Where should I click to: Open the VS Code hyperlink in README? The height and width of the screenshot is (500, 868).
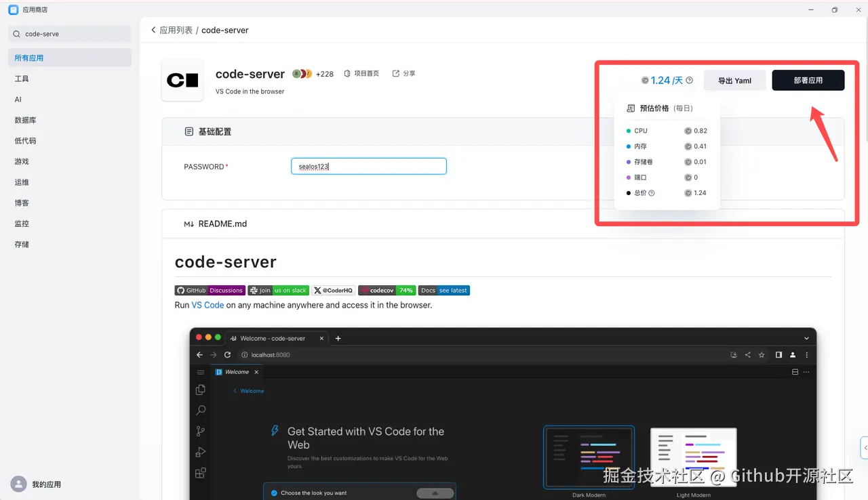[x=208, y=305]
